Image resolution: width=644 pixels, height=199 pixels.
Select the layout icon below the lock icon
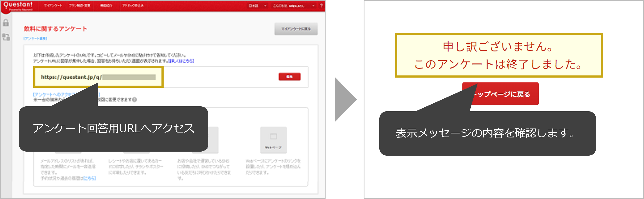tap(6, 37)
